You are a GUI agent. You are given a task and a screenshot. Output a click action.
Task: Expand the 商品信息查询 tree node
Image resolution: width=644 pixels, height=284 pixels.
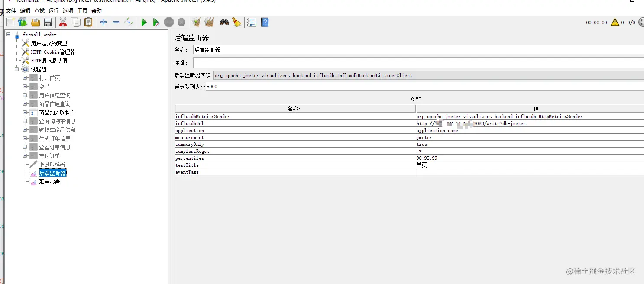pyautogui.click(x=25, y=104)
